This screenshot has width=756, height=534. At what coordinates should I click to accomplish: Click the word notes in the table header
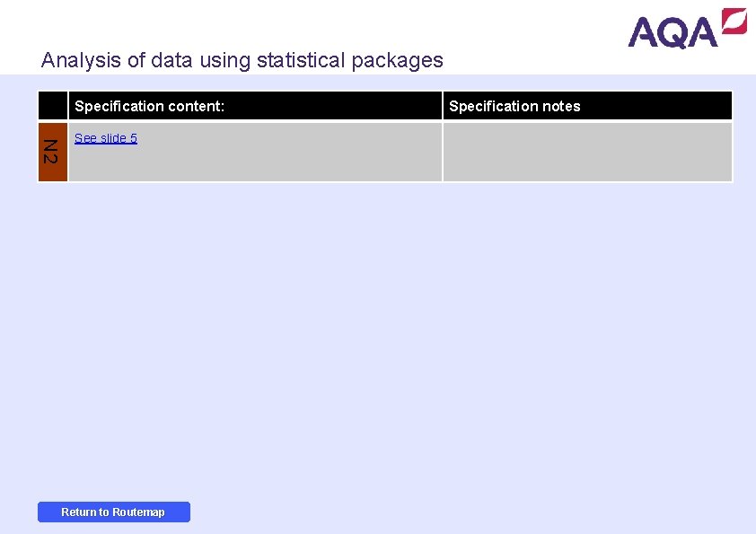point(560,106)
